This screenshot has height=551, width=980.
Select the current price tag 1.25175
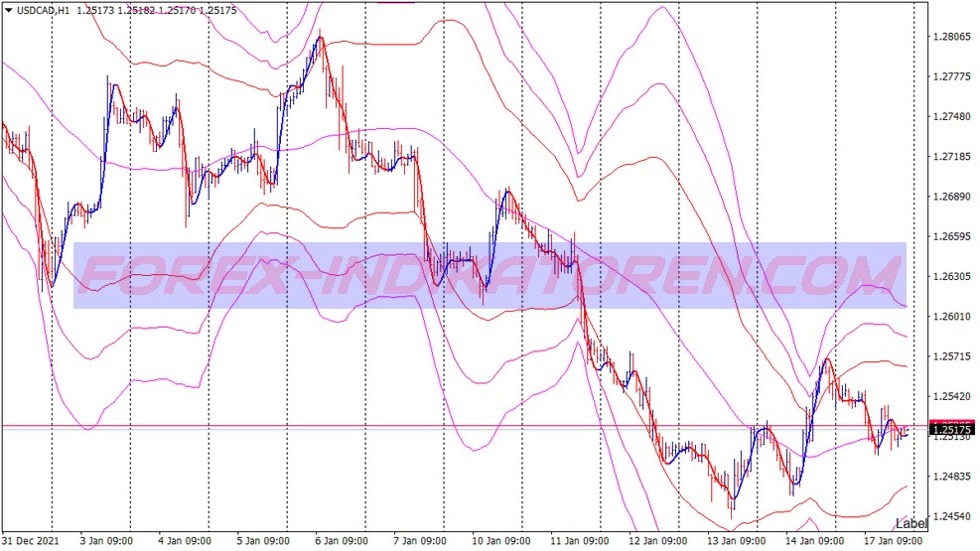click(x=952, y=429)
